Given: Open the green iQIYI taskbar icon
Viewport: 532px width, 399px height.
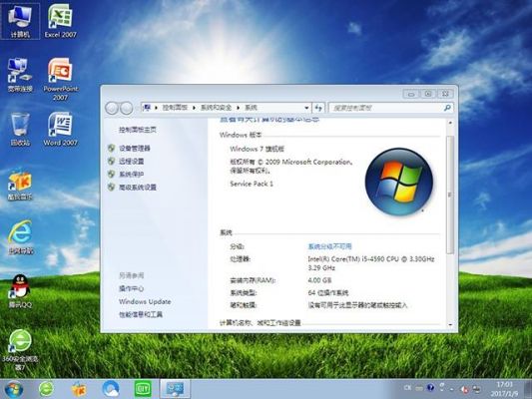Looking at the screenshot, I should [143, 389].
